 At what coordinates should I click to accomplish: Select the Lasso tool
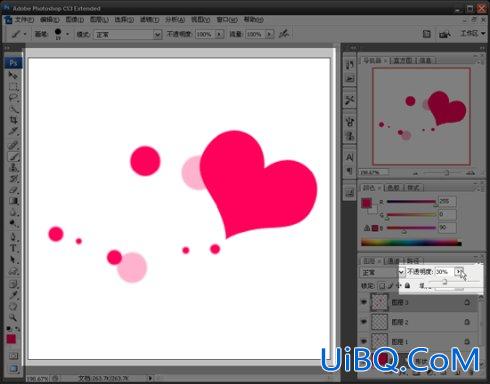(13, 98)
